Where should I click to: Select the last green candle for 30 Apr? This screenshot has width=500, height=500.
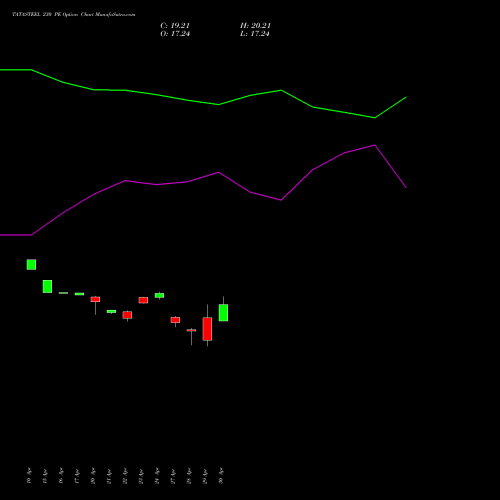click(223, 312)
